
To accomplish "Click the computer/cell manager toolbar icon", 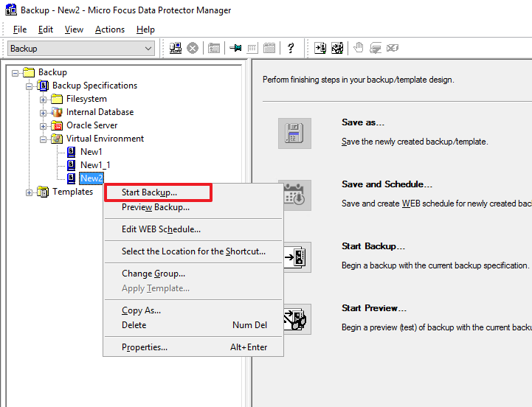I will pos(176,48).
